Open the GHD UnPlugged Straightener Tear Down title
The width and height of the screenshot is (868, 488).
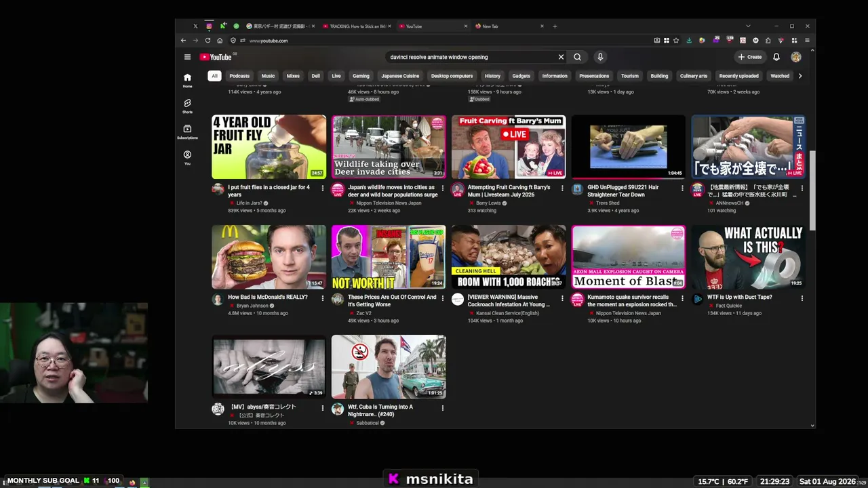623,191
